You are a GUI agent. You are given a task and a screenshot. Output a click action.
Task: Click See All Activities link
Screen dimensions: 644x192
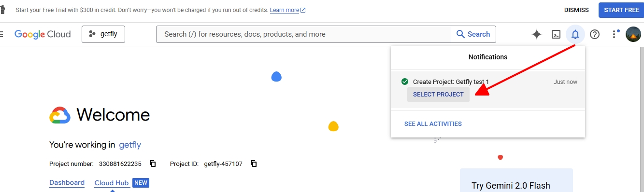coord(433,124)
